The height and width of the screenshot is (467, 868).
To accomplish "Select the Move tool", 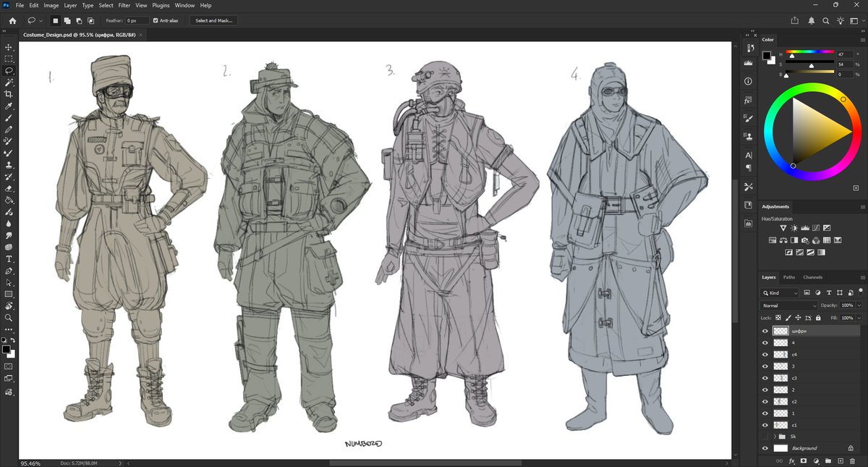I will (9, 47).
